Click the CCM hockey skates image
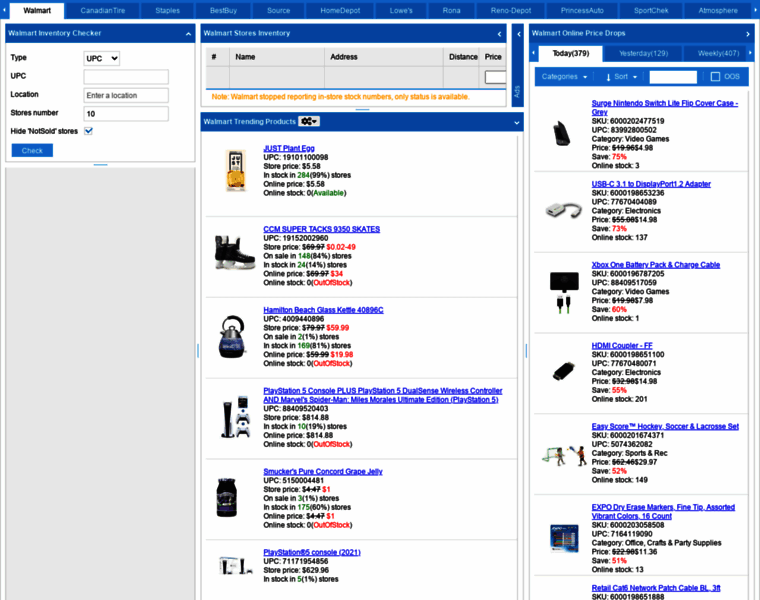This screenshot has width=760, height=600. pos(235,251)
